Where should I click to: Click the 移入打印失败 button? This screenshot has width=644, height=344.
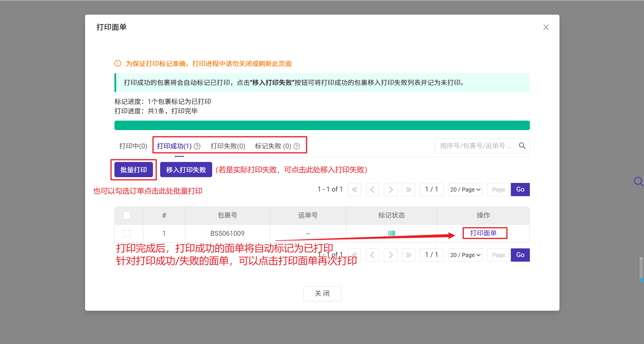[x=186, y=170]
